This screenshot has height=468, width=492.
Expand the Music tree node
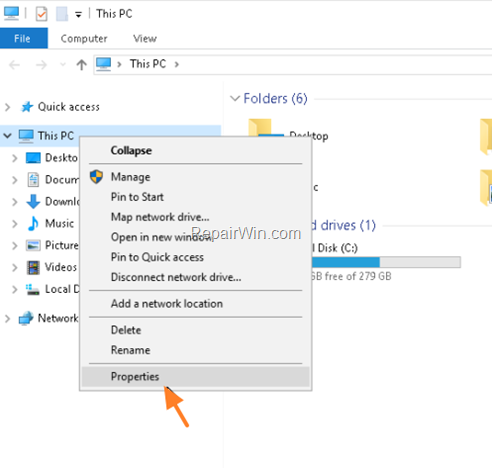pos(15,223)
